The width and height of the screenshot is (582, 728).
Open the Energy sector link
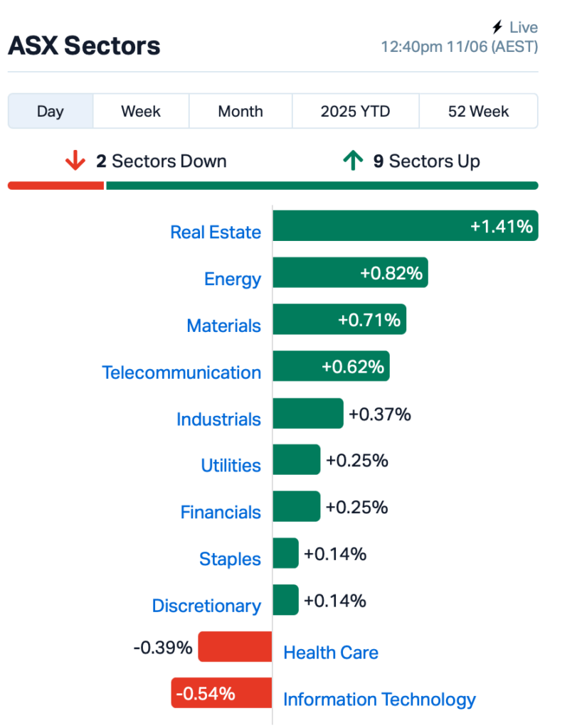pyautogui.click(x=233, y=279)
